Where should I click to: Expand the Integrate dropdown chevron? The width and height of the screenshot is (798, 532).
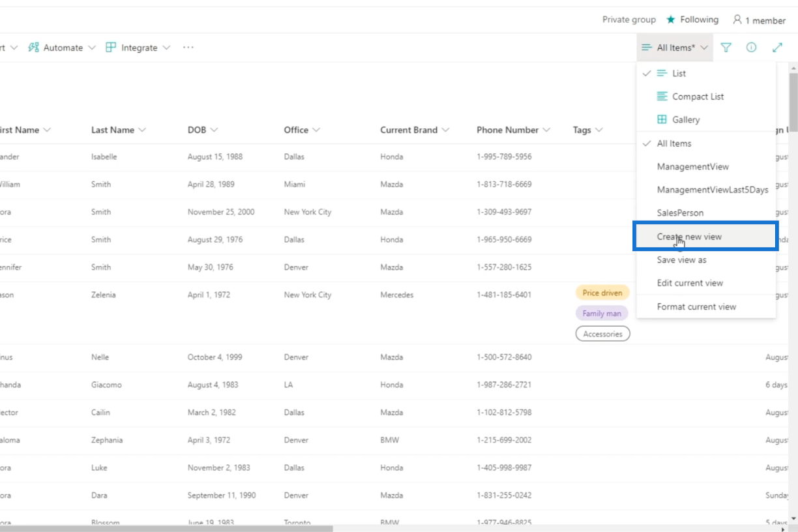point(166,48)
